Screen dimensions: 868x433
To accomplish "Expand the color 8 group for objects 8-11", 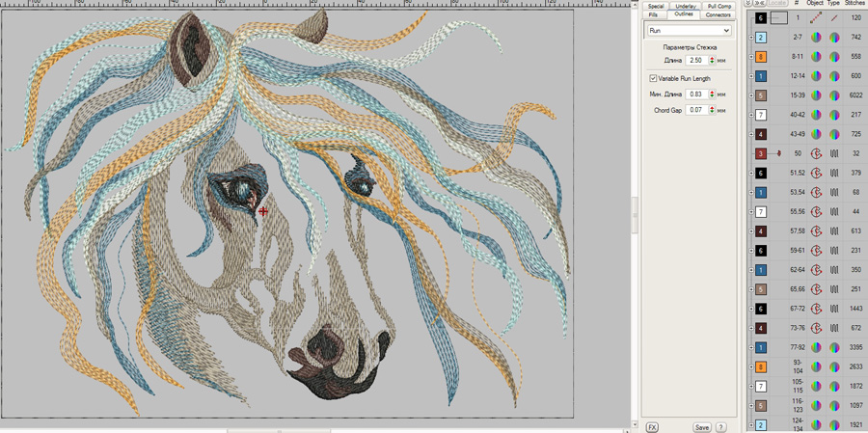I will tap(751, 57).
